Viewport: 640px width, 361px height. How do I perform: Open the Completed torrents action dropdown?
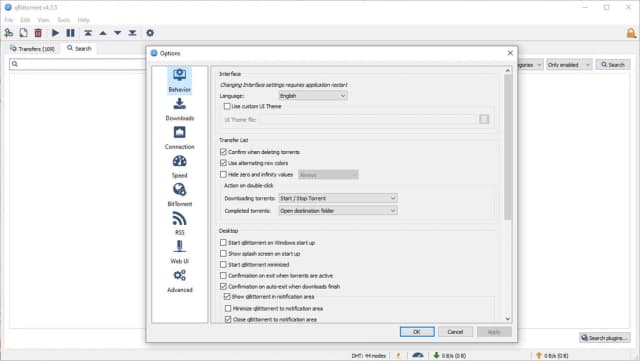(x=338, y=211)
